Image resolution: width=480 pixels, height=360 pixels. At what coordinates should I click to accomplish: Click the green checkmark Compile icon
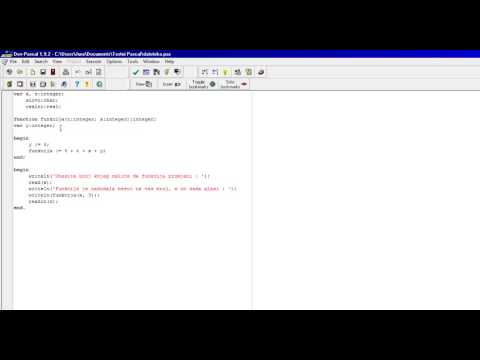coord(136,72)
